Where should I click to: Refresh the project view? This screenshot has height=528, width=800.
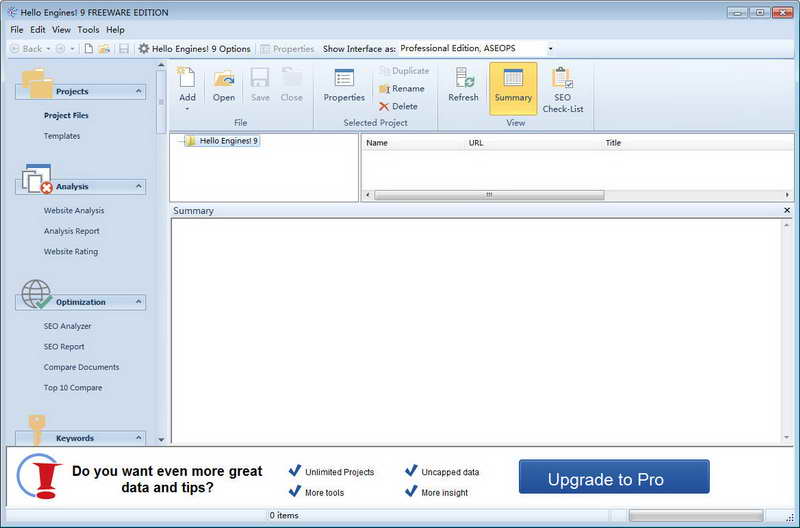pyautogui.click(x=463, y=85)
